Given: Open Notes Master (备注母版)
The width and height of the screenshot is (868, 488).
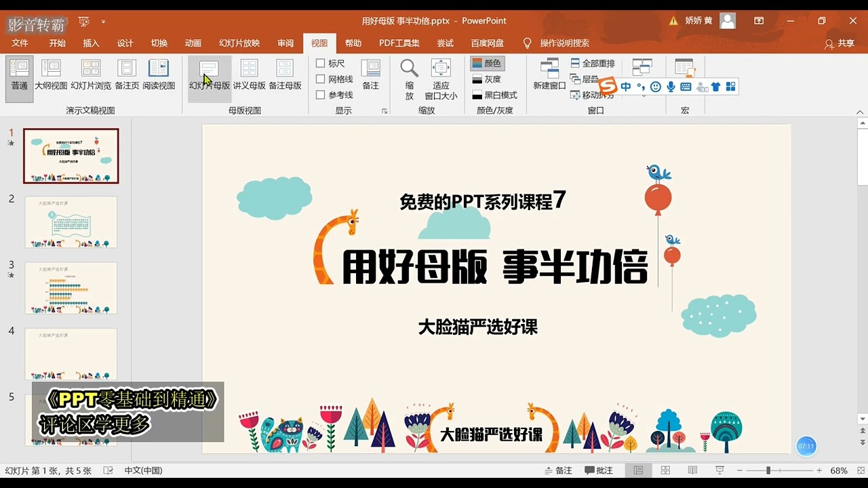Looking at the screenshot, I should tap(285, 75).
